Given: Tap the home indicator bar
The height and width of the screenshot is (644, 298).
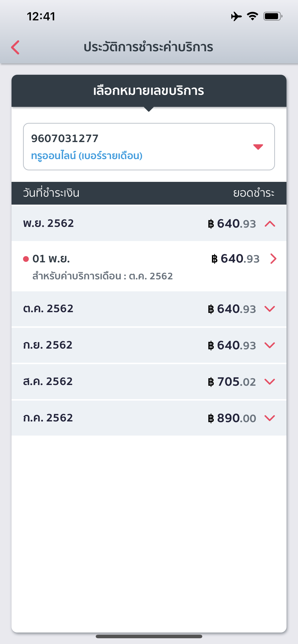Looking at the screenshot, I should coord(149,636).
